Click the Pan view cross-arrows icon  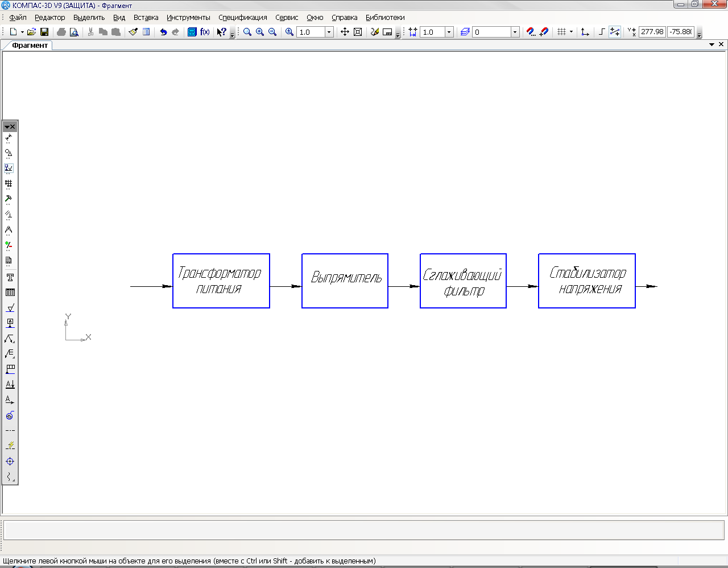[x=345, y=32]
